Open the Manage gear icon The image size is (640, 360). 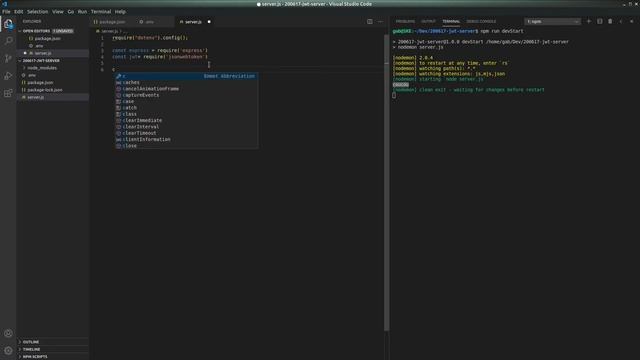[8, 350]
